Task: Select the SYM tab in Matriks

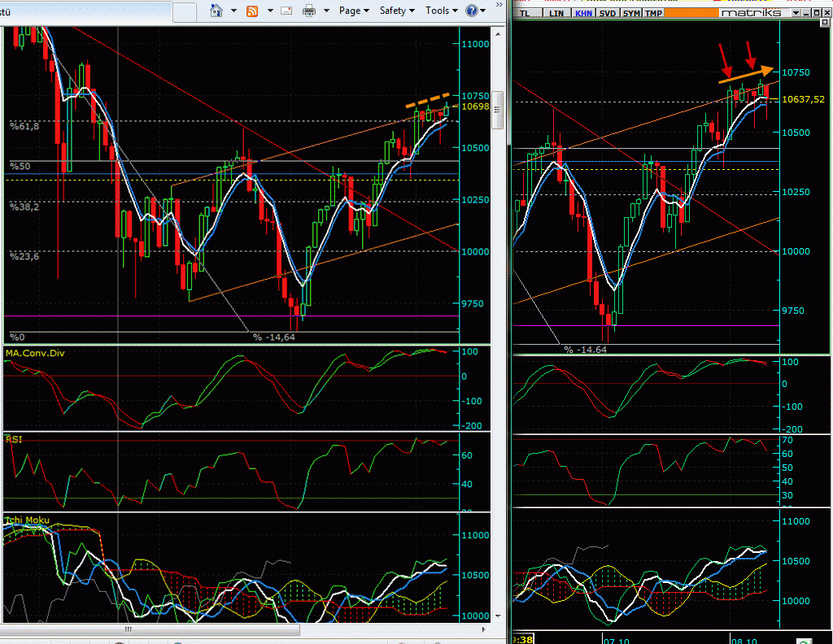Action: click(x=631, y=13)
